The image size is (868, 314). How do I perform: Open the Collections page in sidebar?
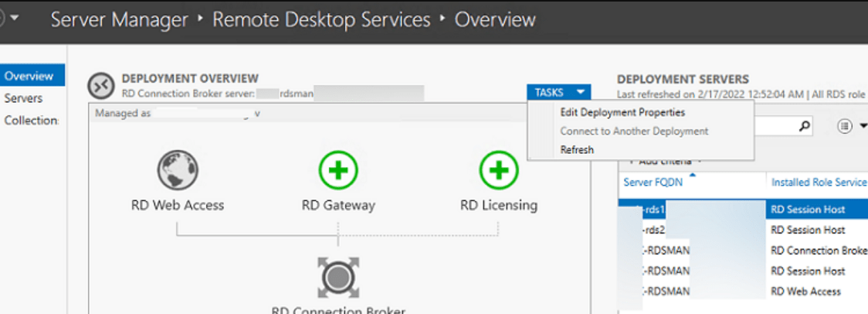32,121
